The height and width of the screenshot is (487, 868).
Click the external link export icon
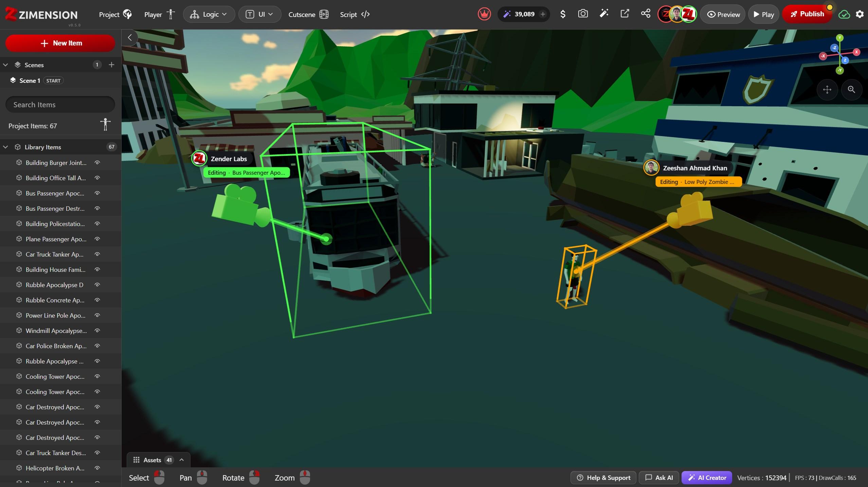click(625, 14)
